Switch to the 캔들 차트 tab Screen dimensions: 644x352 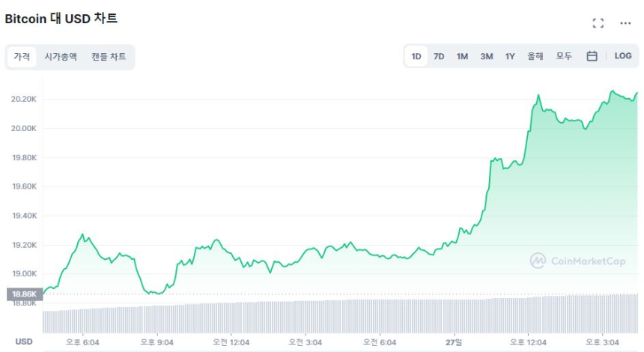click(109, 57)
